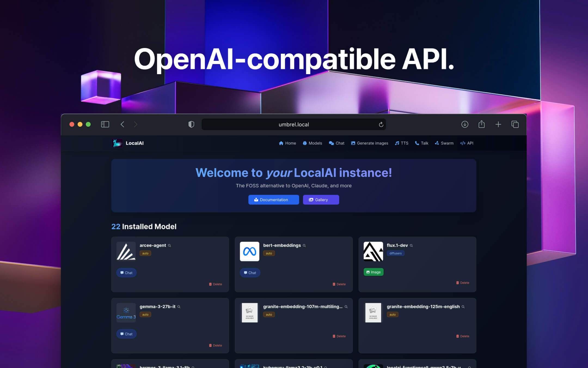Open a new browser tab

coord(498,124)
